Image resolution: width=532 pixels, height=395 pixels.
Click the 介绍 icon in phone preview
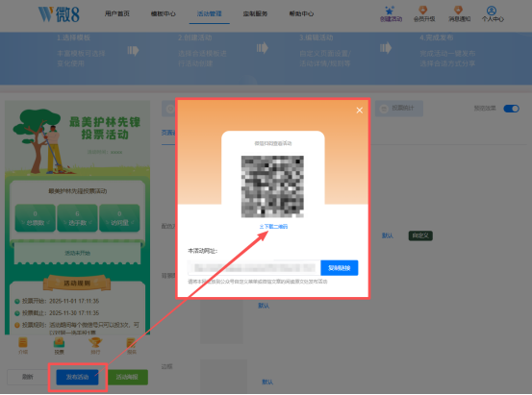[23, 345]
